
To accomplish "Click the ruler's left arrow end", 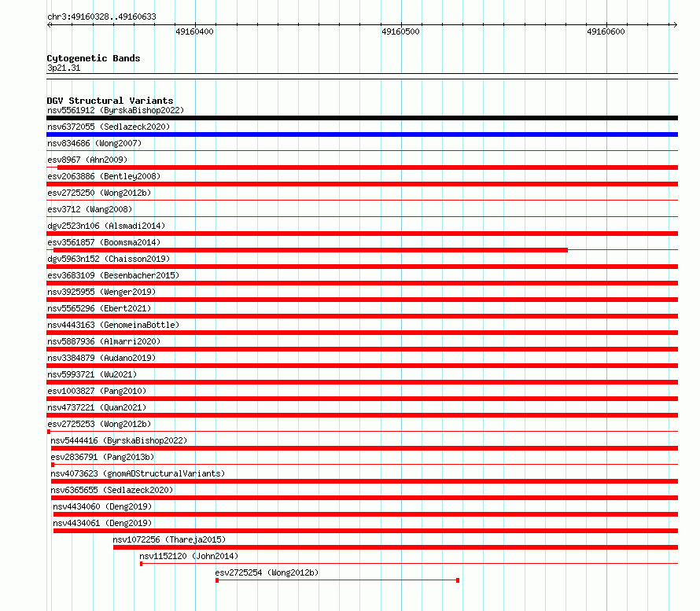I will (50, 24).
